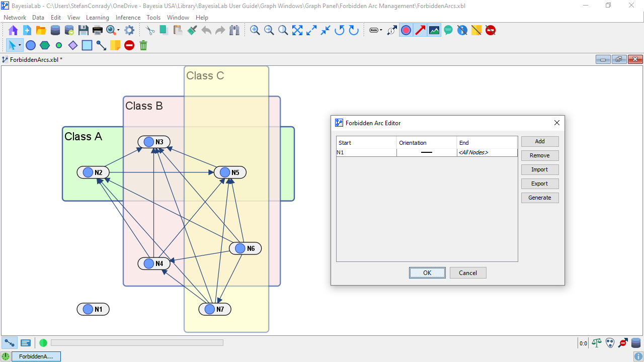Toggle red arrow arc display button

pyautogui.click(x=420, y=30)
